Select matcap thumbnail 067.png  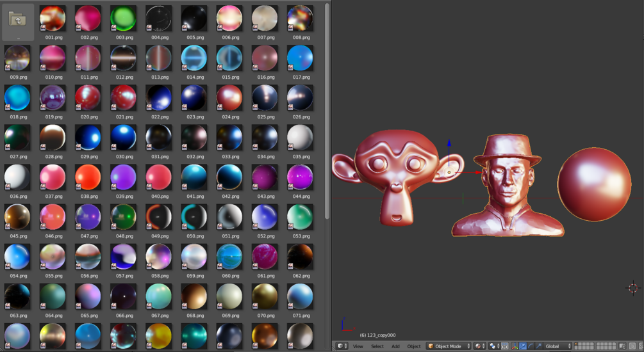tap(158, 296)
